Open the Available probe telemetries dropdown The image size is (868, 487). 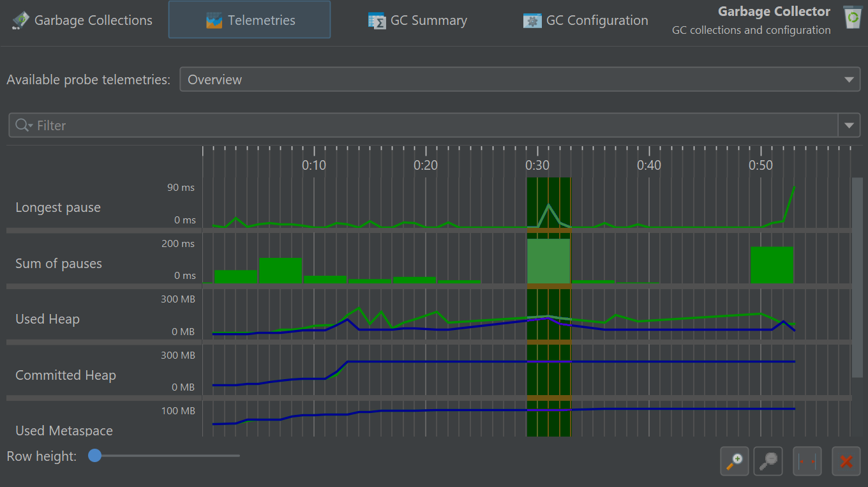point(520,80)
